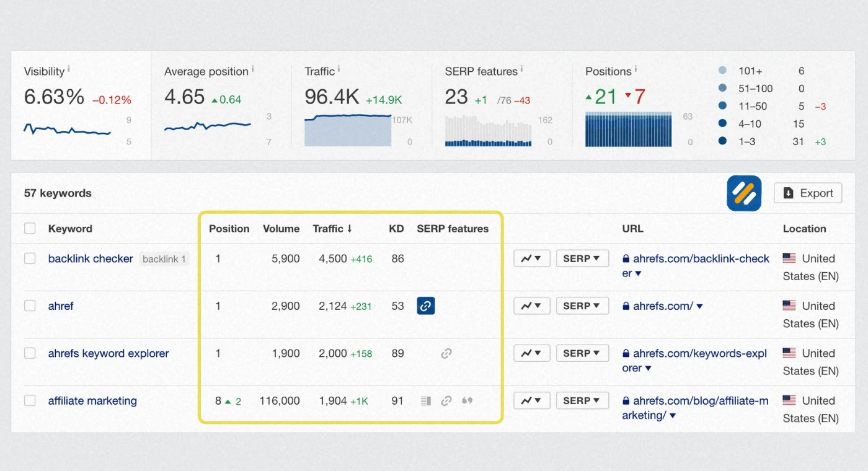
Task: Select the 101+ positions legend dot
Action: [x=722, y=71]
